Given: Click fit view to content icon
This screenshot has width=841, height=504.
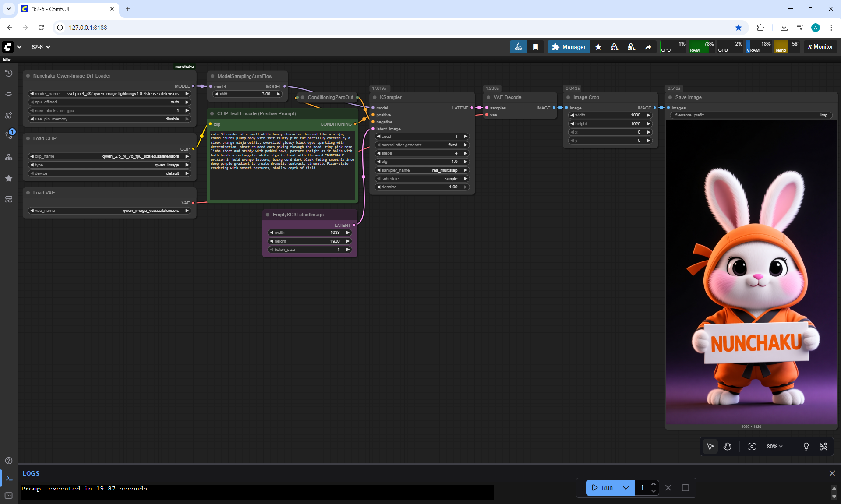Looking at the screenshot, I should point(752,446).
